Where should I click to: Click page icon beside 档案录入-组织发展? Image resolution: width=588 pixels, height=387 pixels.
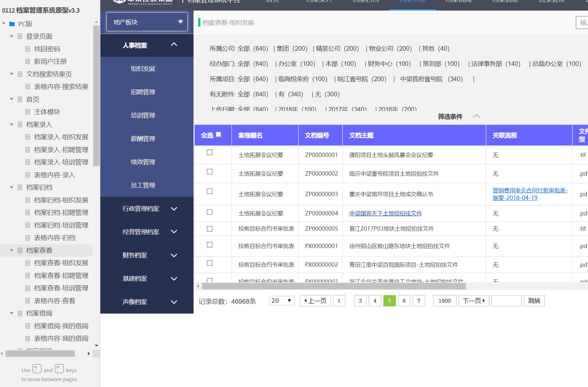point(28,137)
